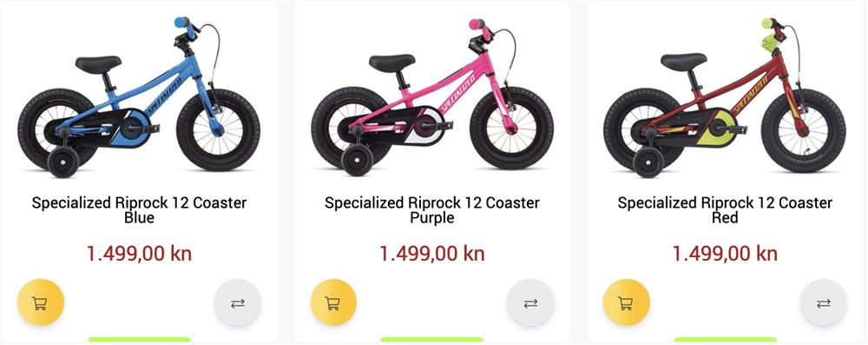
Task: Click the black saddle of the blue bike
Action: pos(99,63)
